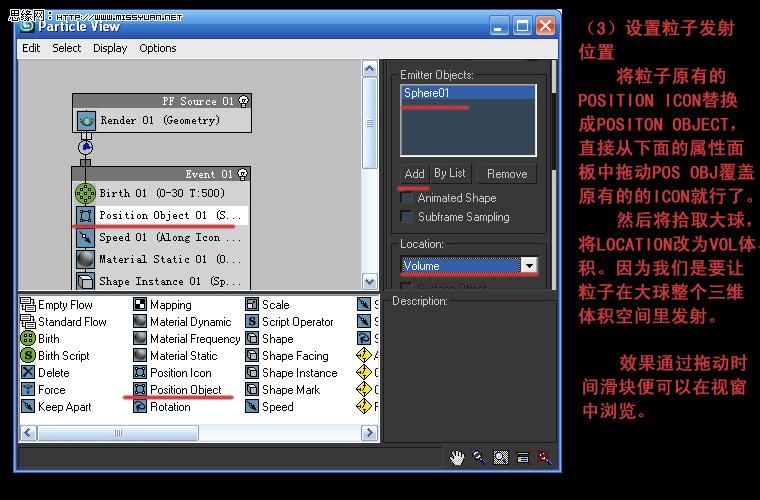Click the Material Static depot icon
The height and width of the screenshot is (500, 760).
tap(140, 356)
